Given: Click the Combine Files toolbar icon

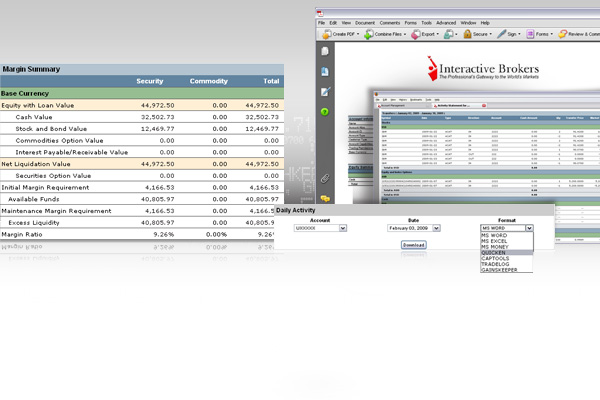Looking at the screenshot, I should tap(368, 34).
